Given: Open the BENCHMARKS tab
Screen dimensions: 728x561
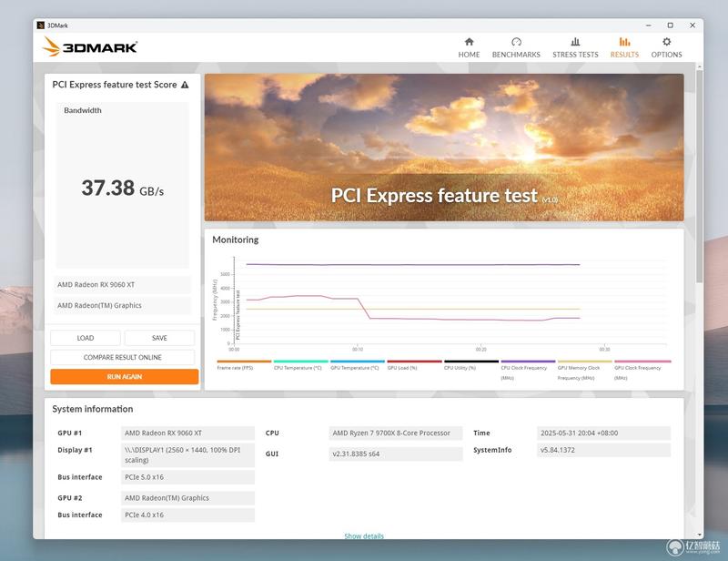Looking at the screenshot, I should 516,48.
